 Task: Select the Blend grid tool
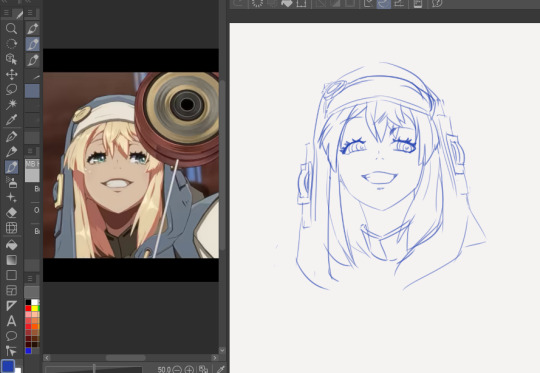click(11, 228)
